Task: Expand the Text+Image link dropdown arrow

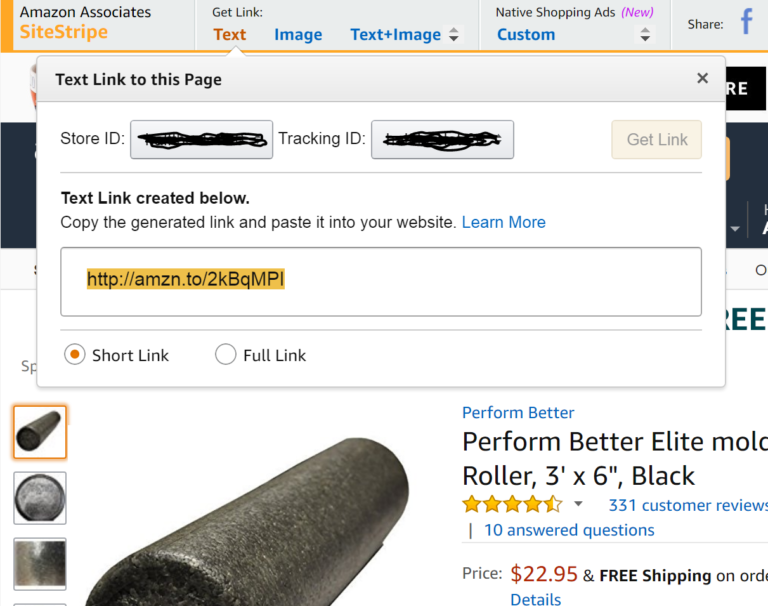Action: (x=454, y=35)
